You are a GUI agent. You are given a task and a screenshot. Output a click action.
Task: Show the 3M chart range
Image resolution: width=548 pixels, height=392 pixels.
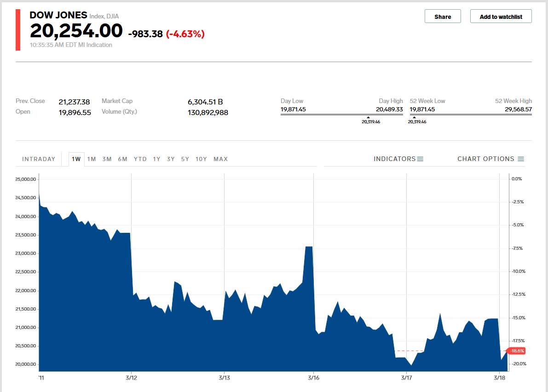(x=107, y=159)
